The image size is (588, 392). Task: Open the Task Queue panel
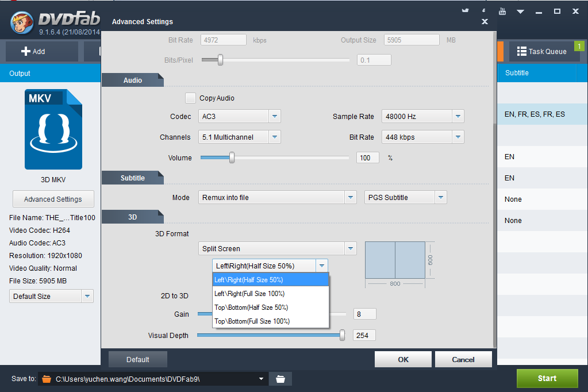(x=543, y=51)
